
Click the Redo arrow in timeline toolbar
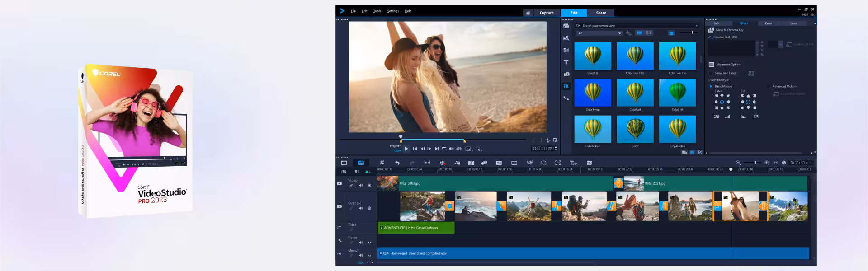(412, 163)
